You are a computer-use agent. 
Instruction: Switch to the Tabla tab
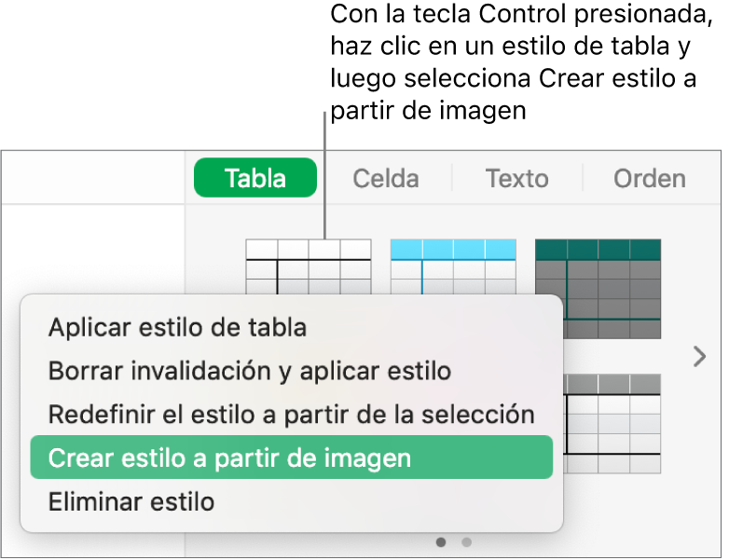point(255,178)
